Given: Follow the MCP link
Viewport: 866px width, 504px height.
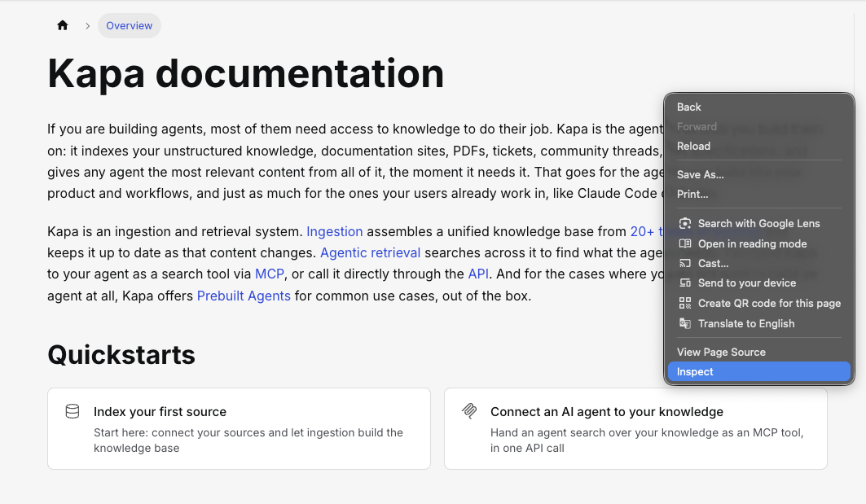Looking at the screenshot, I should (x=270, y=274).
